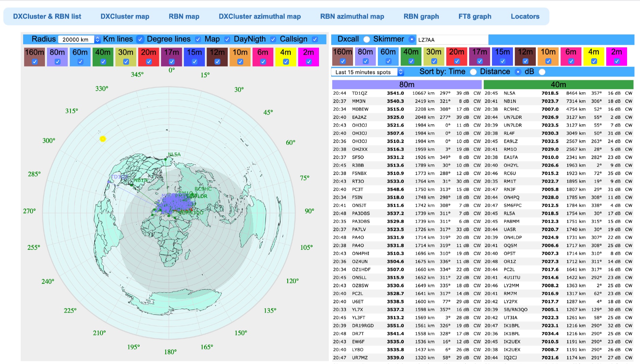Viewport: 640px width, 364px height.
Task: Toggle 4m band checkbox on map panel
Action: [286, 62]
